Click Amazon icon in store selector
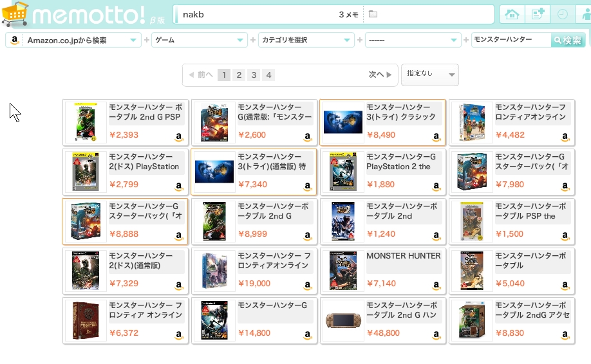 14,40
